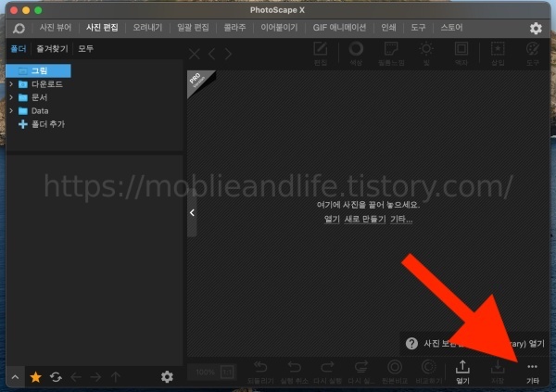Screen dimensions: 556x392
Task: Click the 실행 취소 (Undo) icon
Action: [295, 367]
